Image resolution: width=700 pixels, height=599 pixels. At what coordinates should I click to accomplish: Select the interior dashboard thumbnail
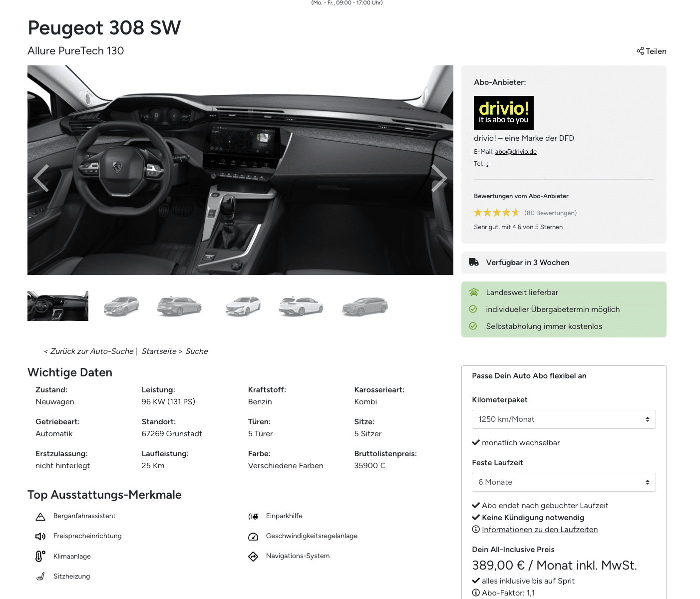coord(58,306)
